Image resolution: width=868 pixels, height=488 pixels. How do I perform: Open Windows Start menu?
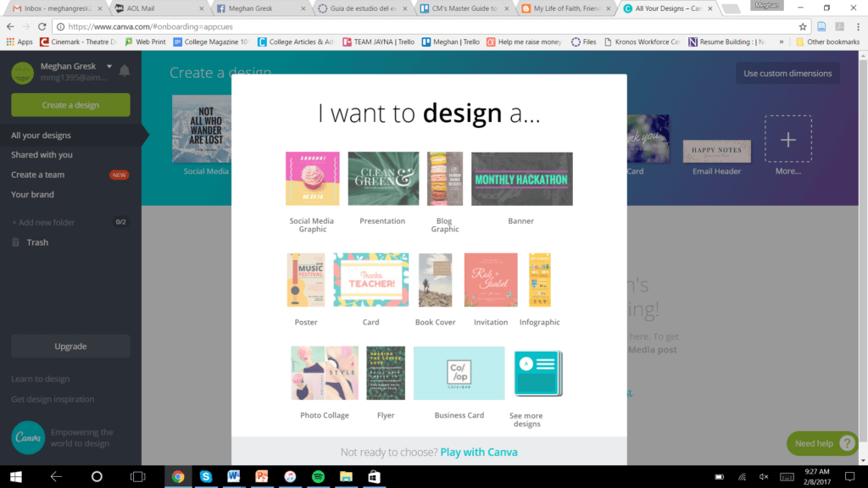coord(15,476)
